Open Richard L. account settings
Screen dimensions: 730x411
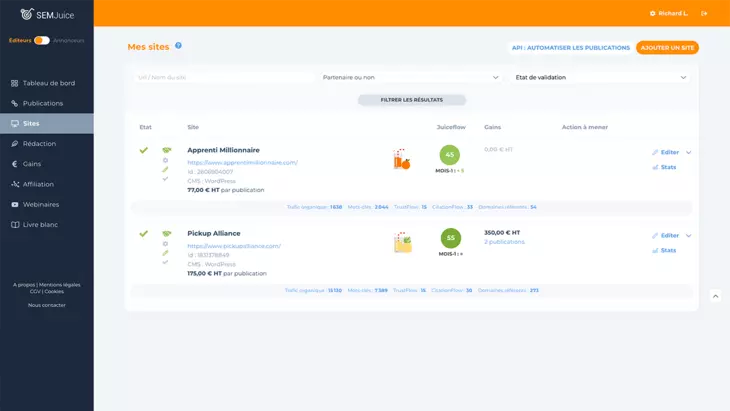pyautogui.click(x=669, y=13)
